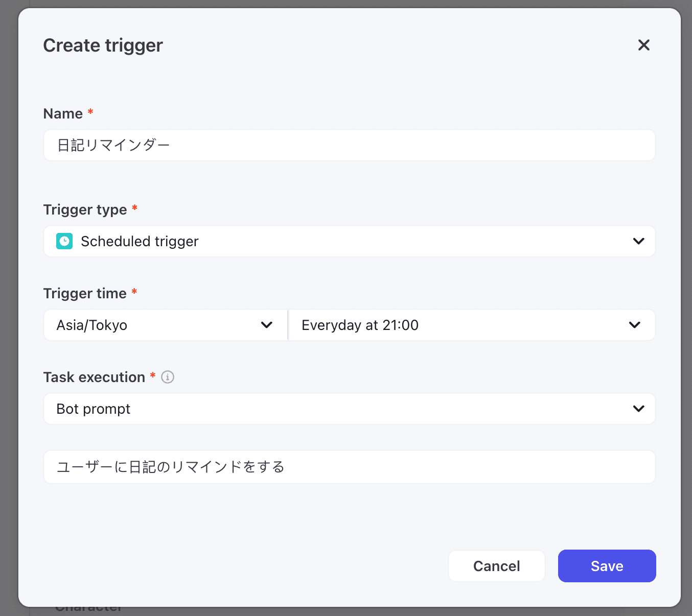Click the Task execution label
Viewport: 692px width, 616px height.
(x=94, y=377)
